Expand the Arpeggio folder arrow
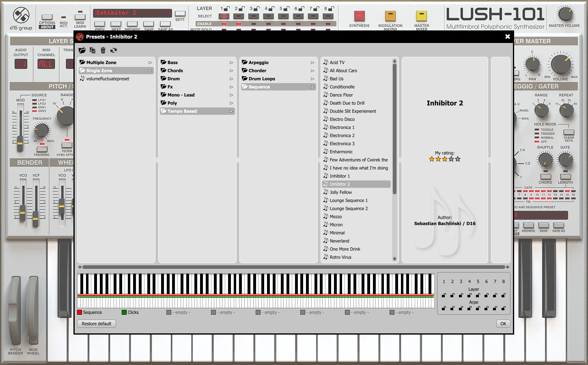The image size is (588, 365). click(312, 62)
